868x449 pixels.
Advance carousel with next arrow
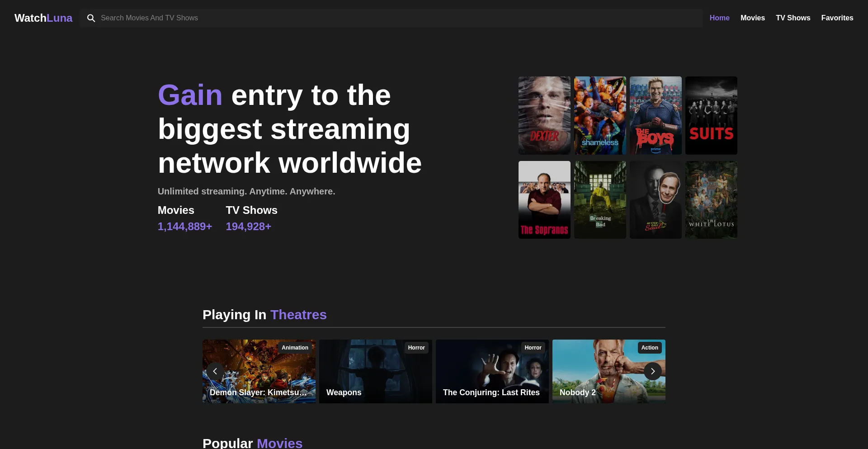click(652, 371)
